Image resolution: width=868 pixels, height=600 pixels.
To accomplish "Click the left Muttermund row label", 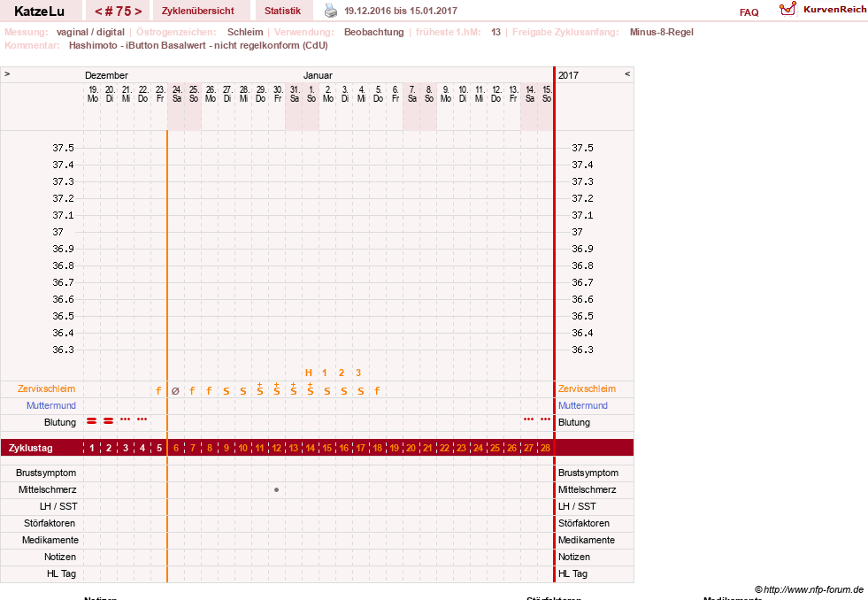I will [51, 405].
